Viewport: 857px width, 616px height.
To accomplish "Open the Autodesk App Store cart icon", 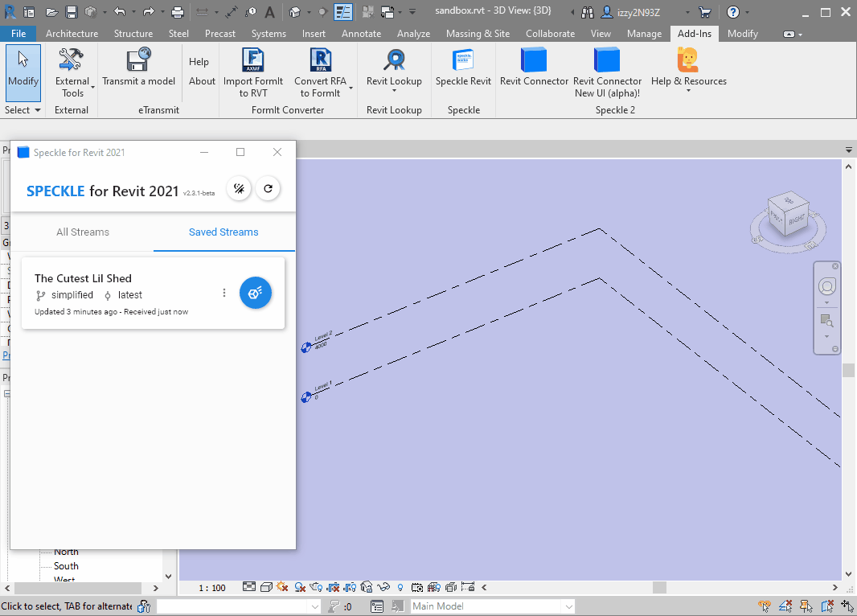I will (705, 12).
